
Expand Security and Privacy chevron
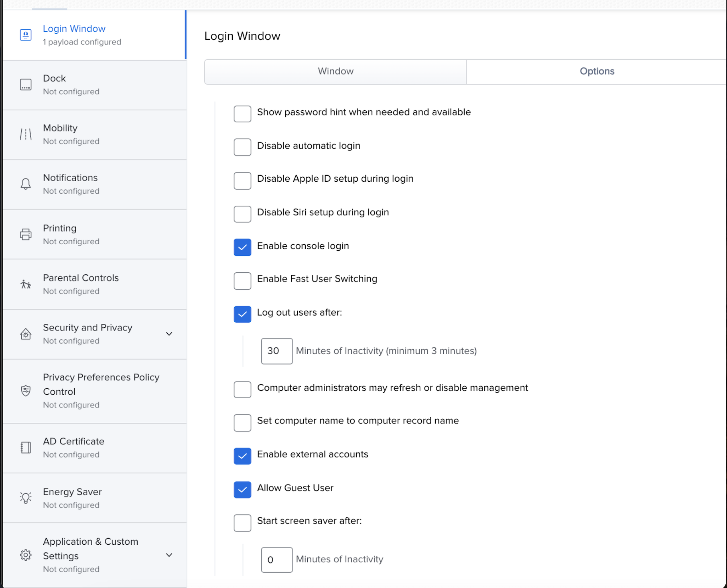click(169, 334)
